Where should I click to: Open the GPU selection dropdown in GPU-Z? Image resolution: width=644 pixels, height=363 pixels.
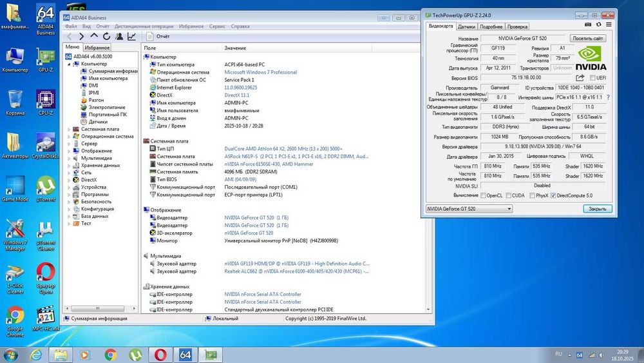[469, 209]
